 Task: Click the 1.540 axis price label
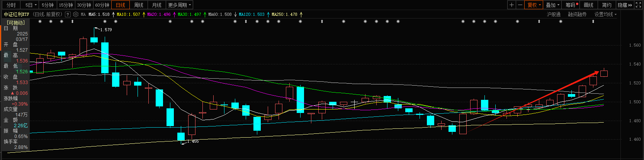coord(635,64)
